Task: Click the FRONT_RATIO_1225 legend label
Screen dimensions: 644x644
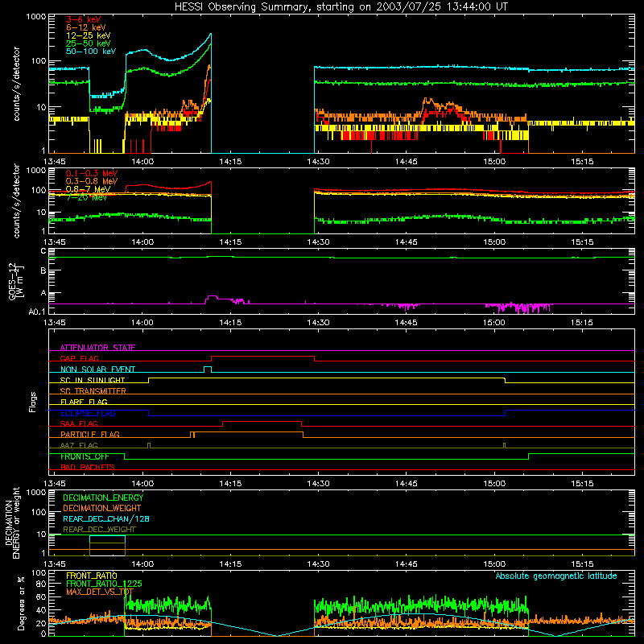Action: 104,584
